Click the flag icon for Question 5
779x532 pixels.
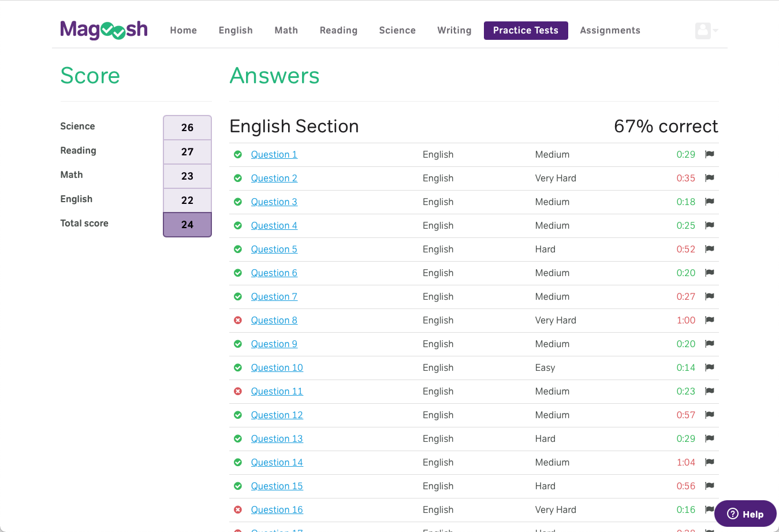click(710, 249)
